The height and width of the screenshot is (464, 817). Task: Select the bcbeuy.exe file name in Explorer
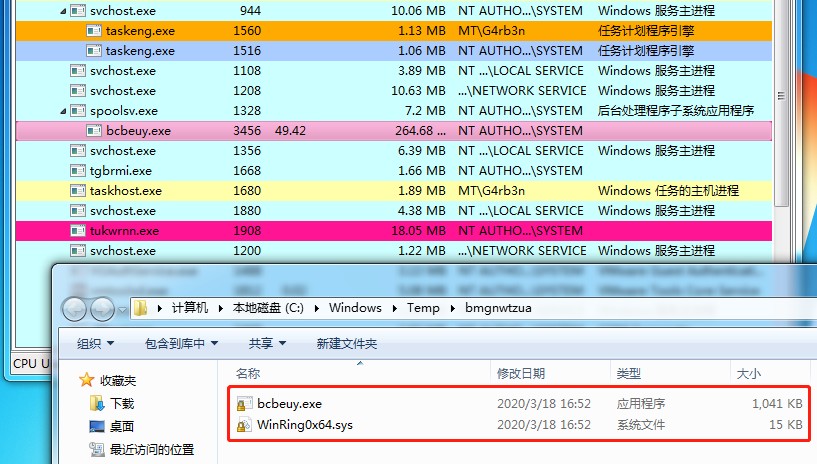289,404
